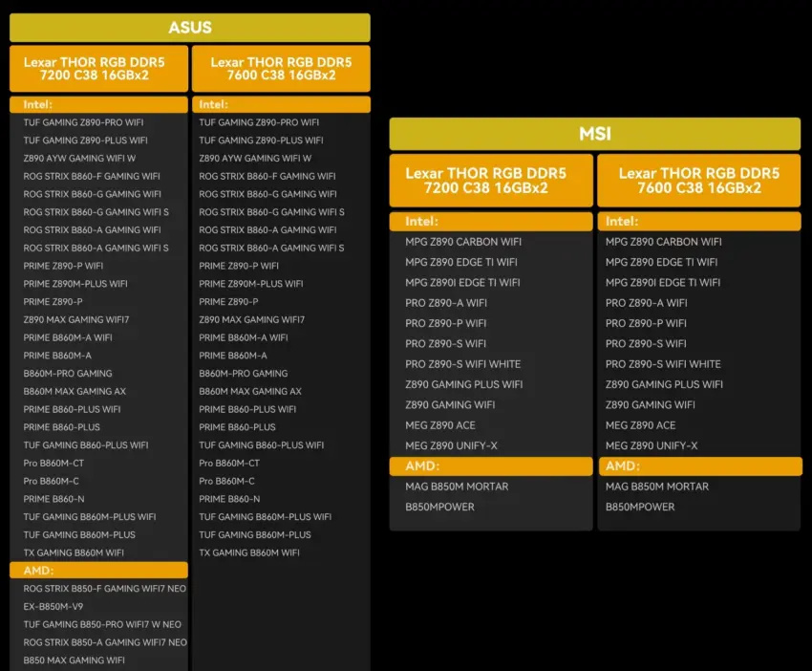
Task: Select TUF GAMING B850-PRO WIFI7 W NEO row
Action: pos(102,624)
